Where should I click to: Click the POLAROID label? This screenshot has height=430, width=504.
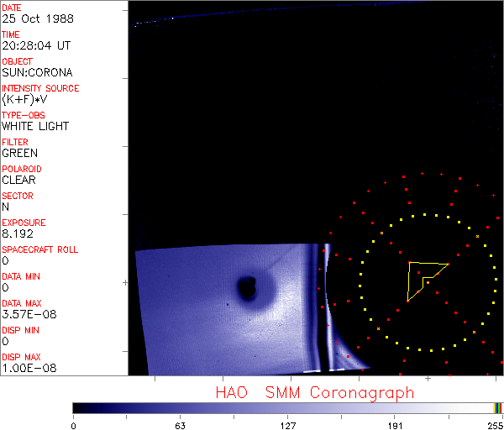[22, 169]
